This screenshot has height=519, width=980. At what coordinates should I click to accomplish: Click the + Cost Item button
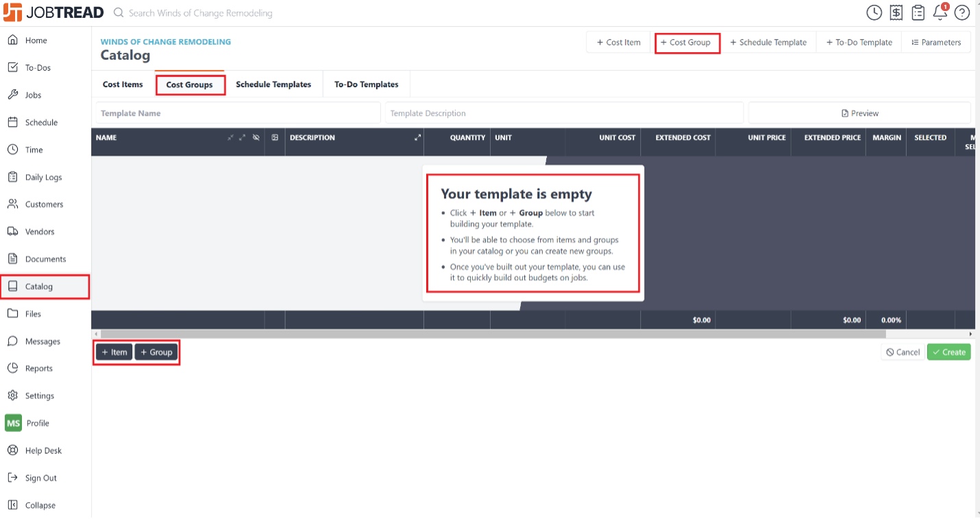coord(618,43)
